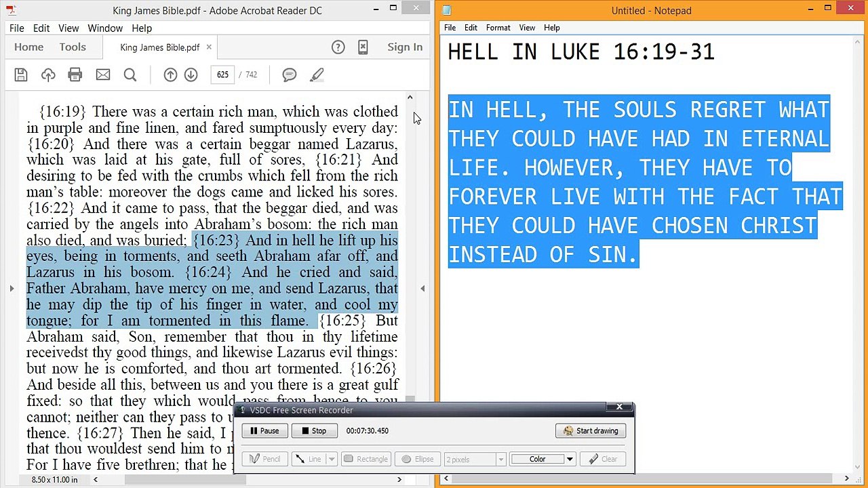
Task: Expand the Line tool dropdown arrow
Action: point(332,459)
